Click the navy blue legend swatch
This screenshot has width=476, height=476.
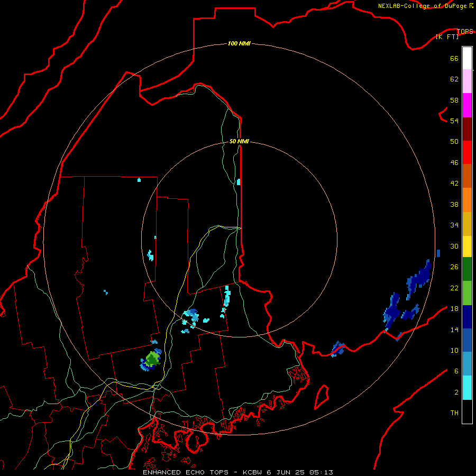467,317
